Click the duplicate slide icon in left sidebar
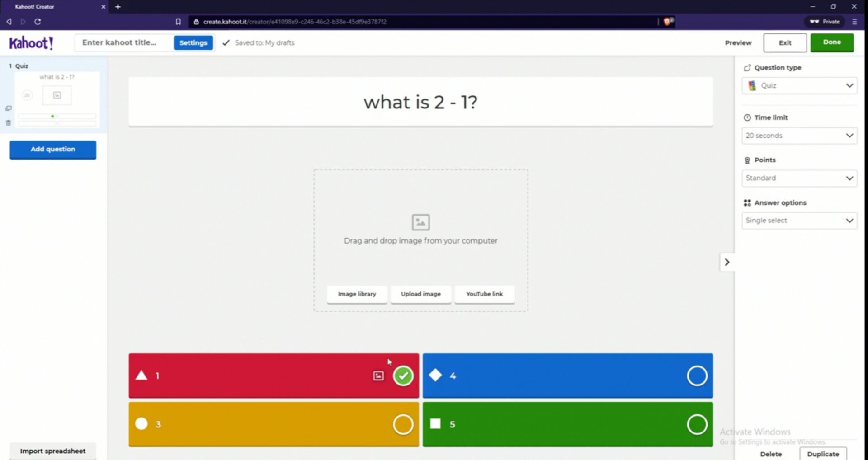The width and height of the screenshot is (868, 460). click(x=8, y=108)
